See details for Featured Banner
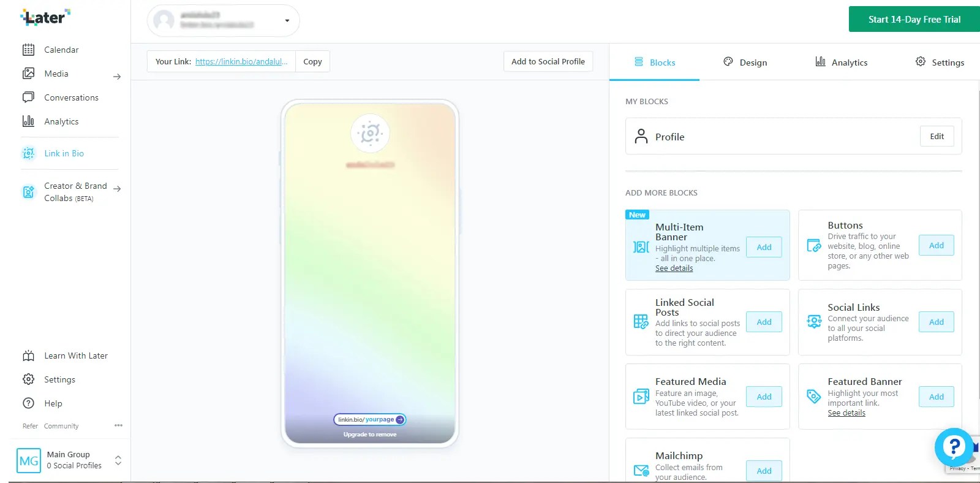Viewport: 980px width, 483px height. pyautogui.click(x=846, y=413)
